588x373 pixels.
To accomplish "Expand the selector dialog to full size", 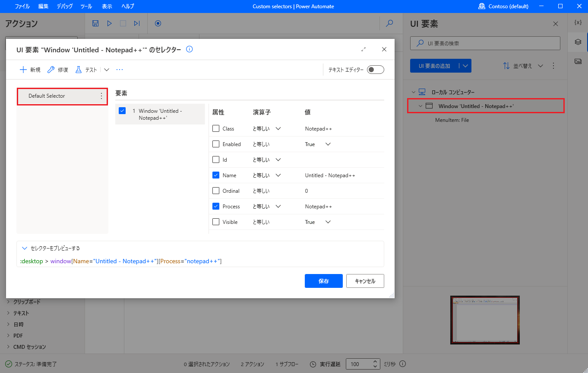I will (x=364, y=49).
